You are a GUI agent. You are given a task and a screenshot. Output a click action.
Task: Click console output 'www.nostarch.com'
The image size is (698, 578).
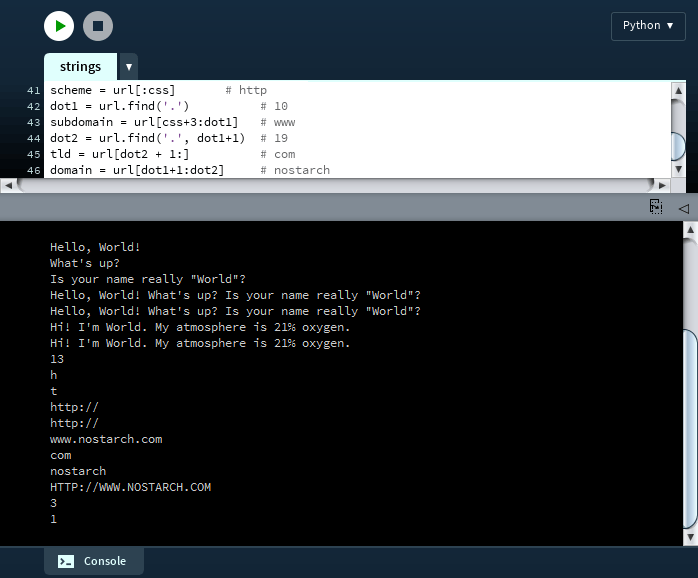[x=106, y=440]
